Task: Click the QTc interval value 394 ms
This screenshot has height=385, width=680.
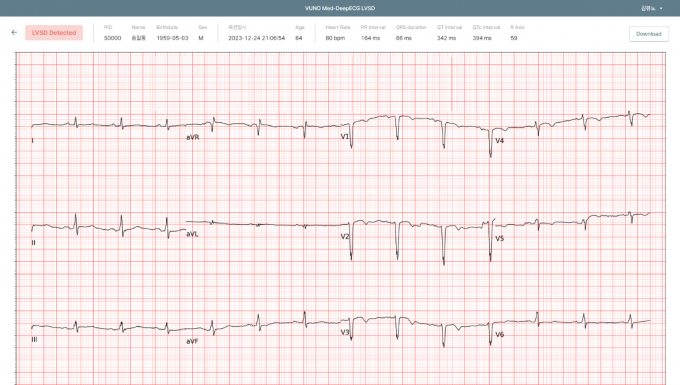Action: 482,38
